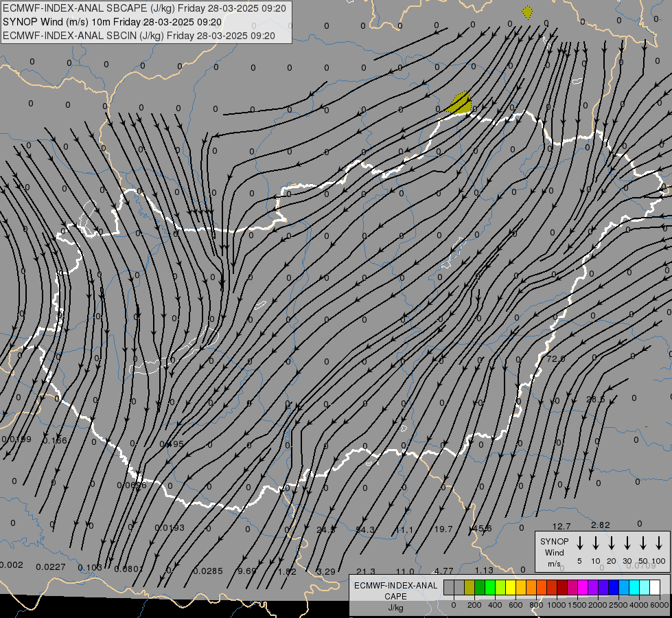The image size is (672, 618).
Task: Click the 72.6 value on the map
Action: [x=555, y=358]
